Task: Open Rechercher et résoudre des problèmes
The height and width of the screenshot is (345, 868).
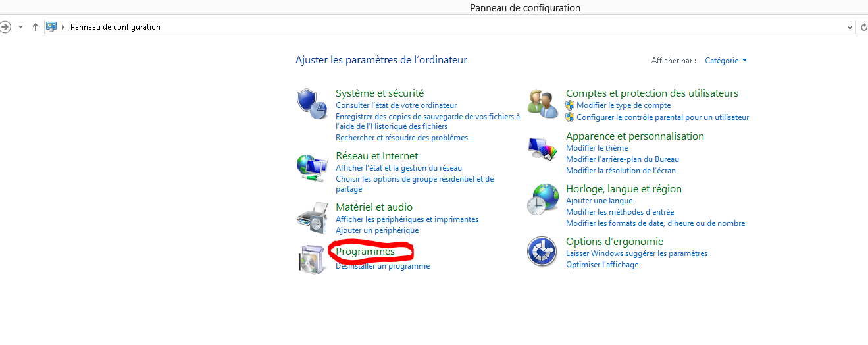Action: click(x=401, y=138)
